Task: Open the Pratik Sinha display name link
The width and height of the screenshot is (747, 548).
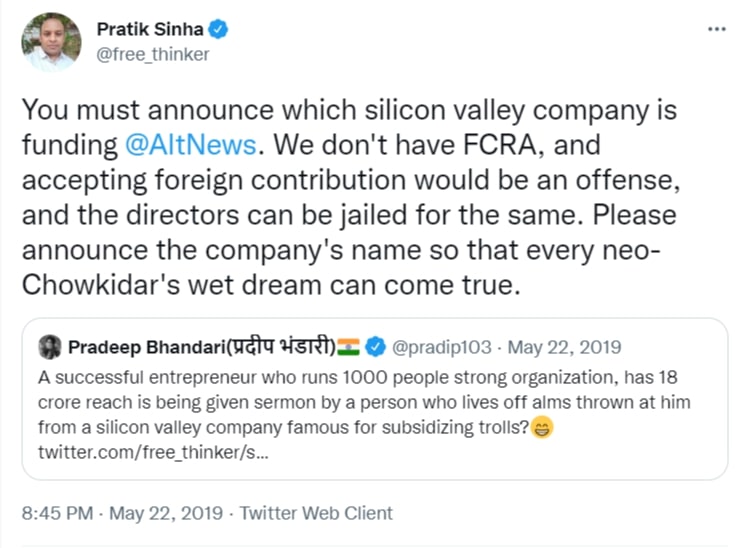Action: point(149,29)
